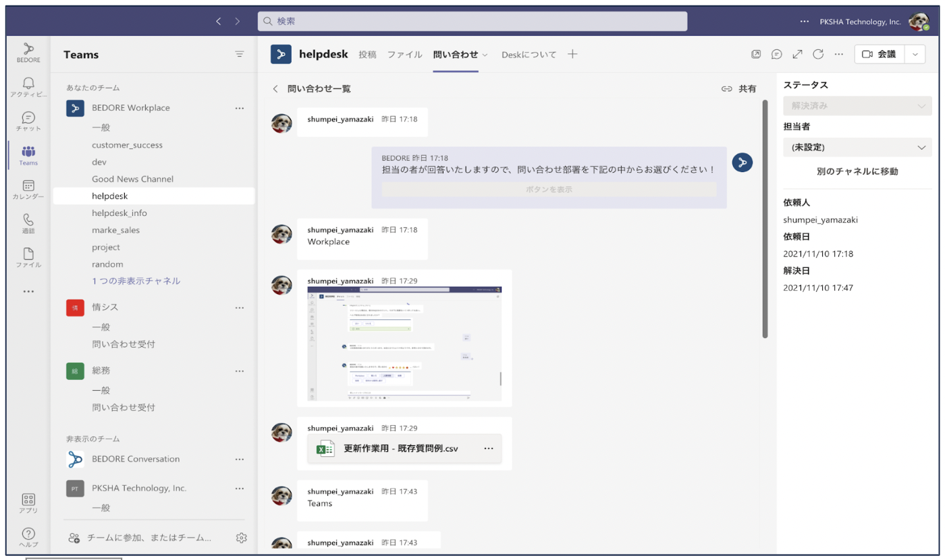The height and width of the screenshot is (560, 945).
Task: Click チームに参加、またはチームを作成
Action: point(140,538)
